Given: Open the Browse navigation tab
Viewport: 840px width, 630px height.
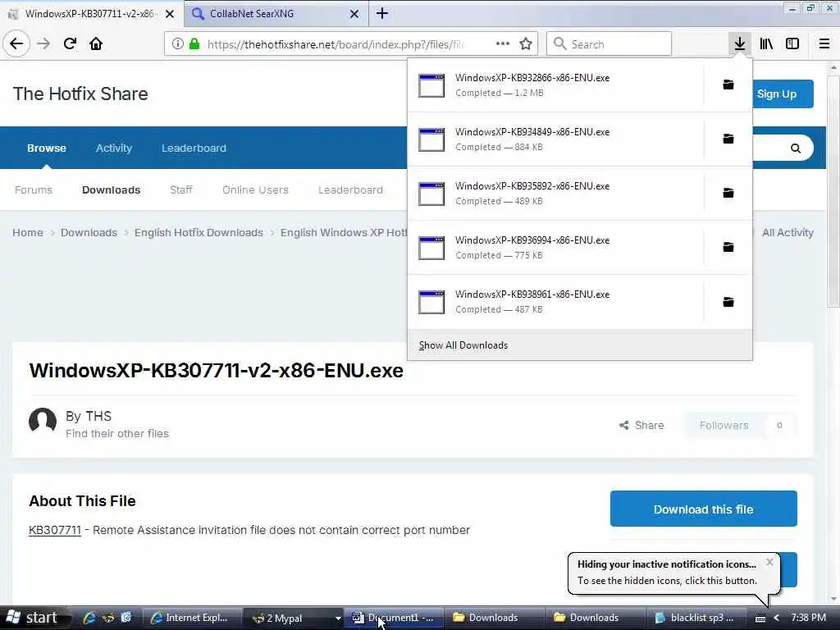Looking at the screenshot, I should [x=47, y=148].
